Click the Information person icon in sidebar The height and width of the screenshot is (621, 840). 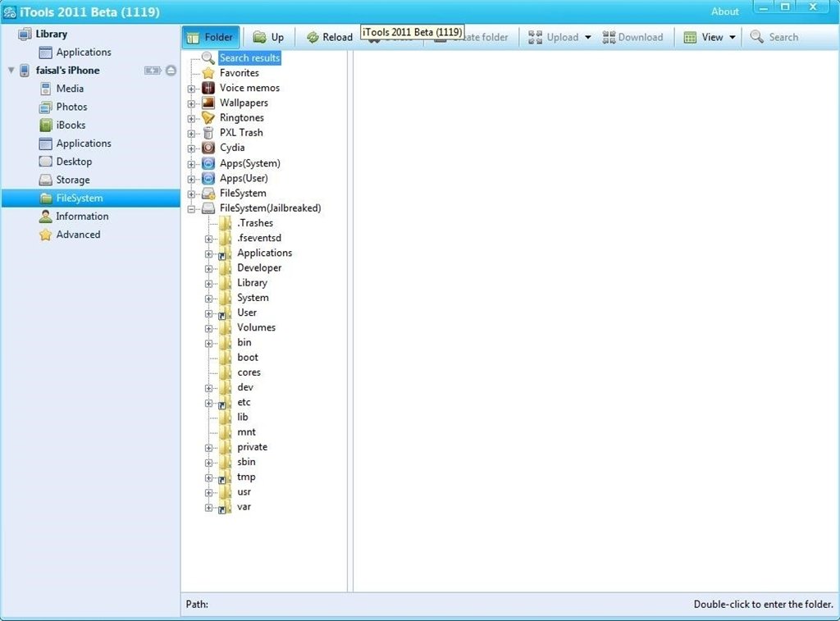pos(46,217)
